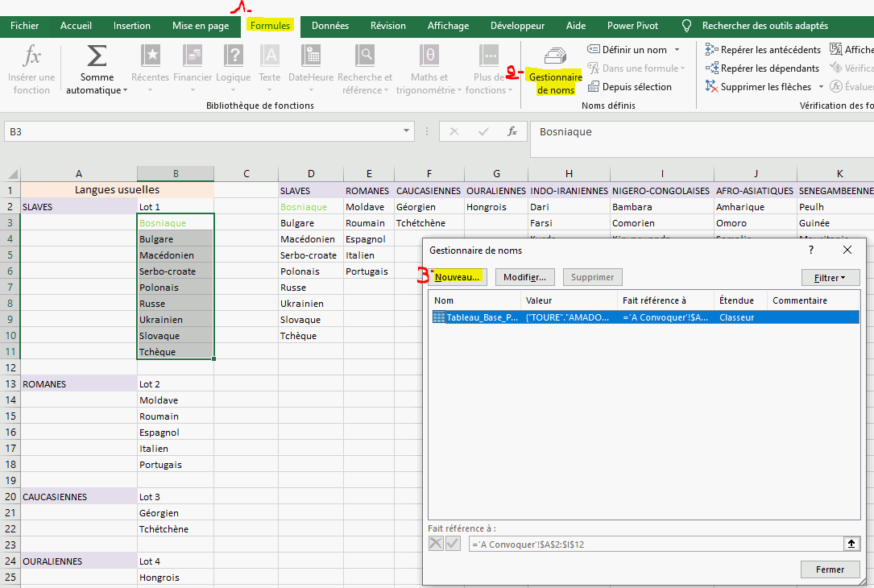Expand the Name Box dropdown arrow
The width and height of the screenshot is (874, 588).
407,131
